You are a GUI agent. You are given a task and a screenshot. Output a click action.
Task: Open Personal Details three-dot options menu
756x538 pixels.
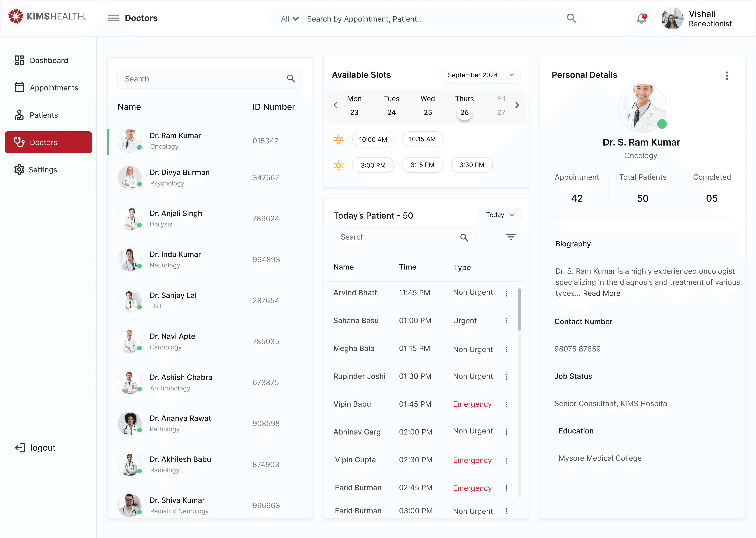727,75
